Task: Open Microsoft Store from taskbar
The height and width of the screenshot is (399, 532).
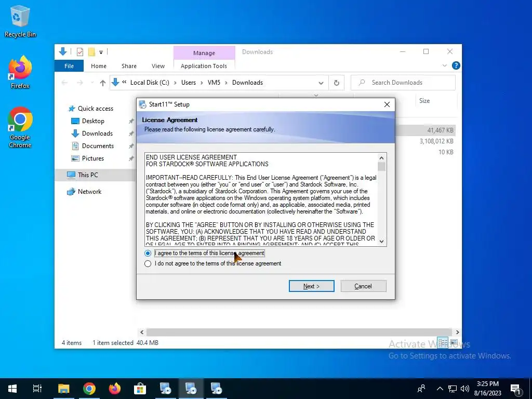Action: [x=140, y=389]
